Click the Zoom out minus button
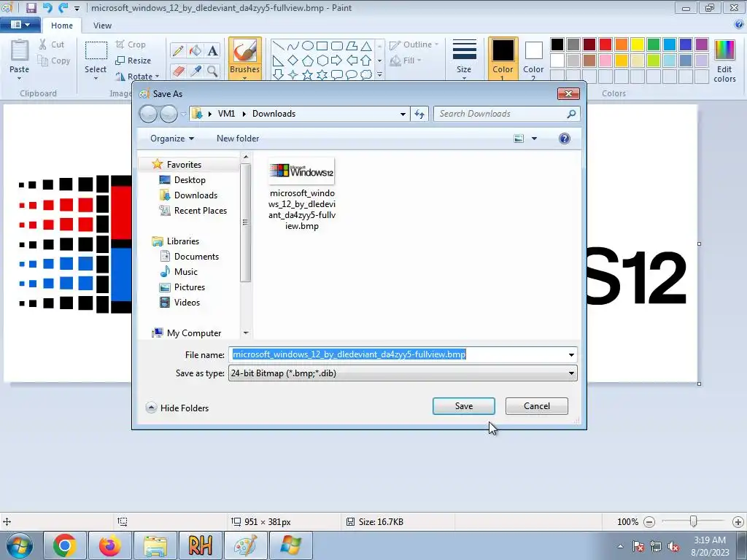The width and height of the screenshot is (747, 560). tap(649, 522)
